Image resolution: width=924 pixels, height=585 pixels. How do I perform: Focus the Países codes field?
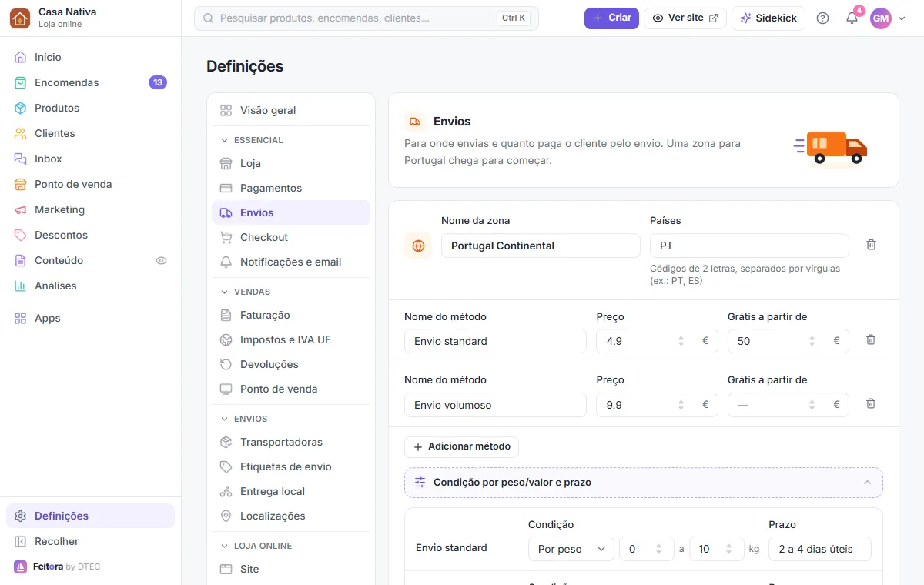[749, 246]
